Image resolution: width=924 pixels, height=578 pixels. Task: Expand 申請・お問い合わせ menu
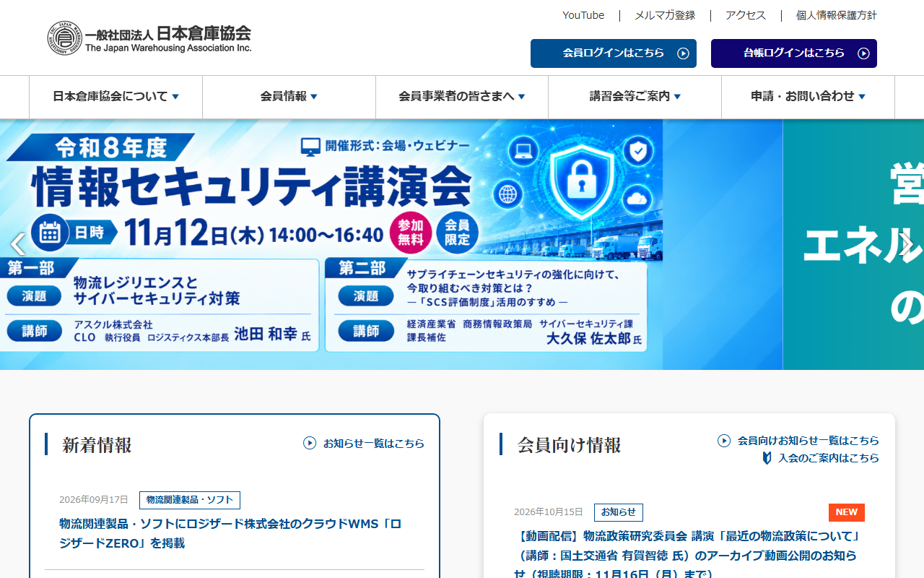(808, 97)
